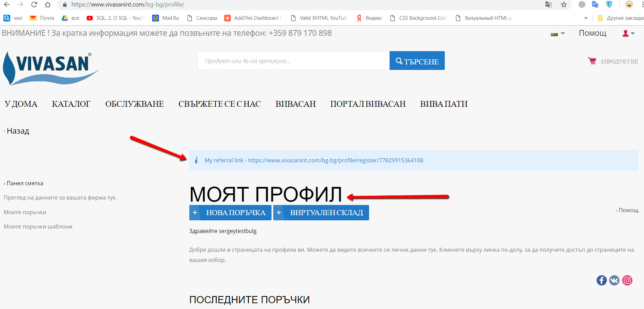644x309 pixels.
Task: Open the 'У ДОМА' menu item
Action: coord(21,104)
